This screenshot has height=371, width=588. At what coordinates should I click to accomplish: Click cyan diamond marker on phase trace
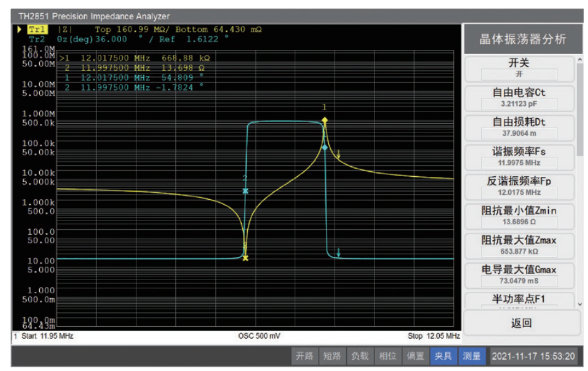tap(324, 148)
